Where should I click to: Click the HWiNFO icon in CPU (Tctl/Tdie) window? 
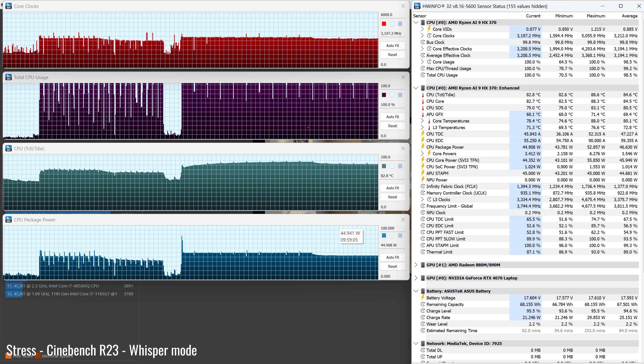point(9,148)
